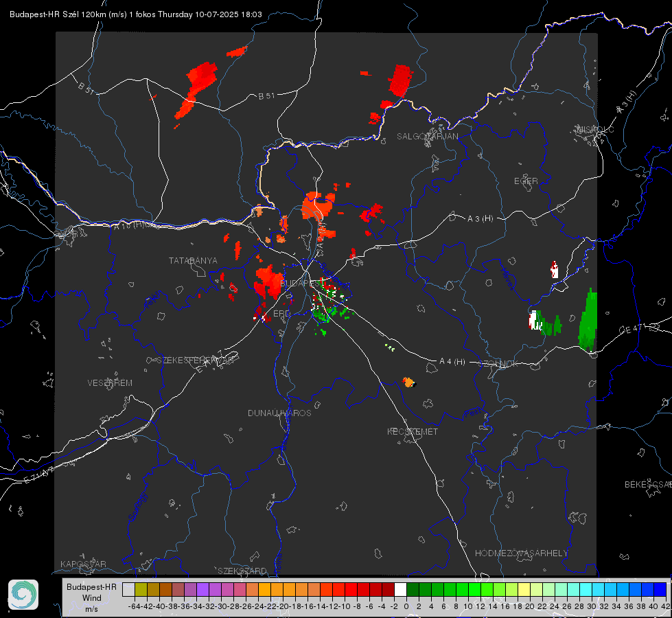This screenshot has height=618, width=672.
Task: Click the A 4 (H) road label
Action: coord(452,362)
